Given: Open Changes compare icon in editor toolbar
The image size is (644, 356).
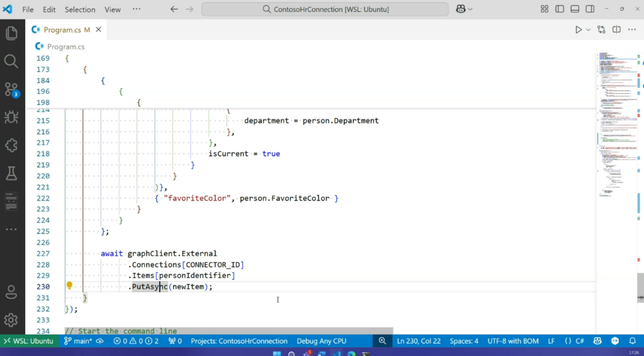Looking at the screenshot, I should (x=601, y=30).
